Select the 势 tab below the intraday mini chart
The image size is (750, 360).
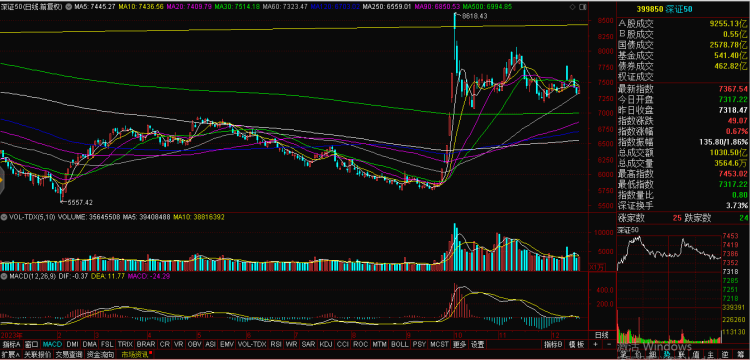tap(667, 355)
